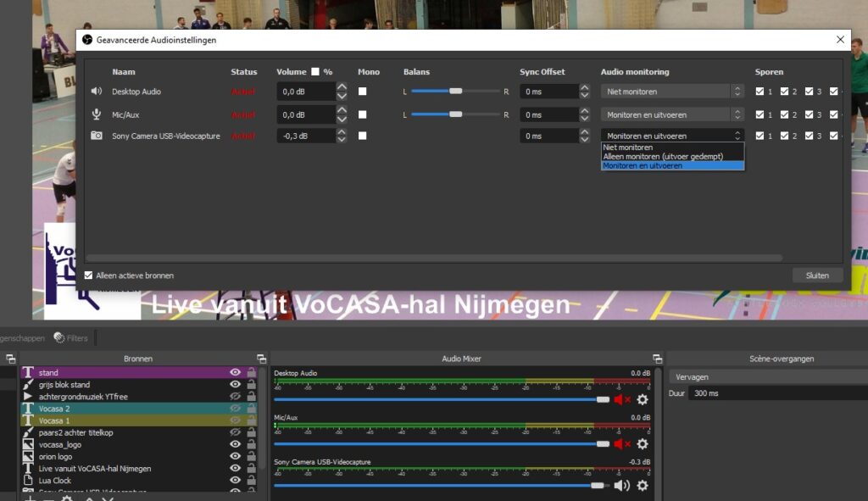
Task: Unmute Mic/Aux in the Audio Mixer
Action: pyautogui.click(x=622, y=443)
